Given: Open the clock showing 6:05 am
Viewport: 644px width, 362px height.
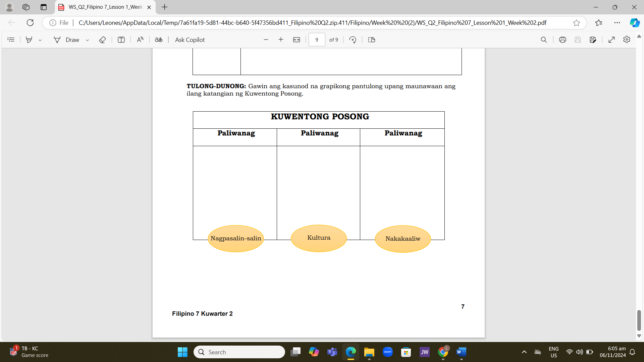Looking at the screenshot, I should [x=613, y=352].
